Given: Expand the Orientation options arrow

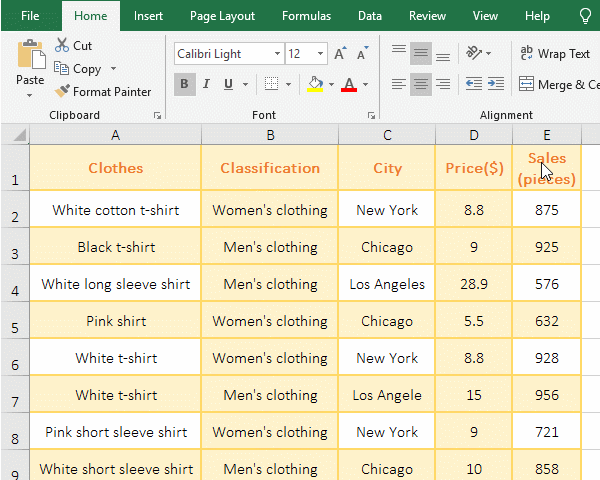Looking at the screenshot, I should 488,53.
